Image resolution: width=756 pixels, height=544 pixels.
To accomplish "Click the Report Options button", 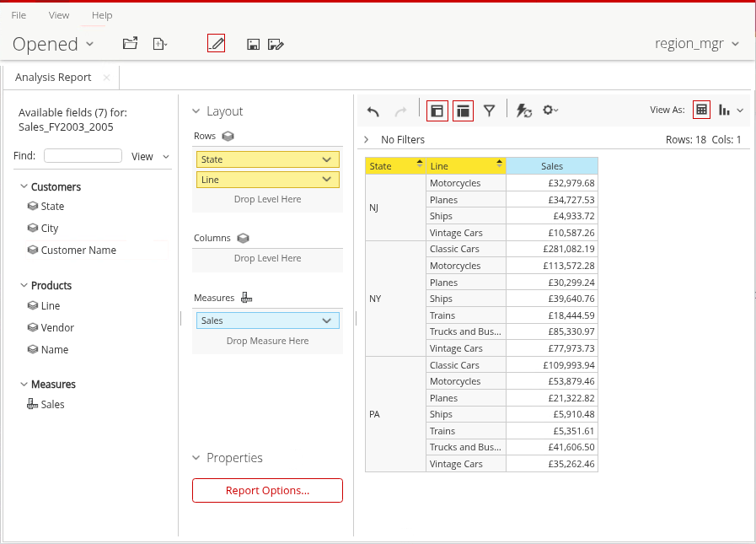I will [x=267, y=490].
